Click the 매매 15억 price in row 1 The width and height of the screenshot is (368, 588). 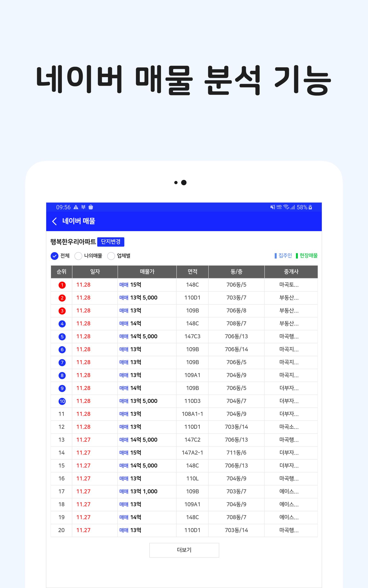[x=130, y=285]
